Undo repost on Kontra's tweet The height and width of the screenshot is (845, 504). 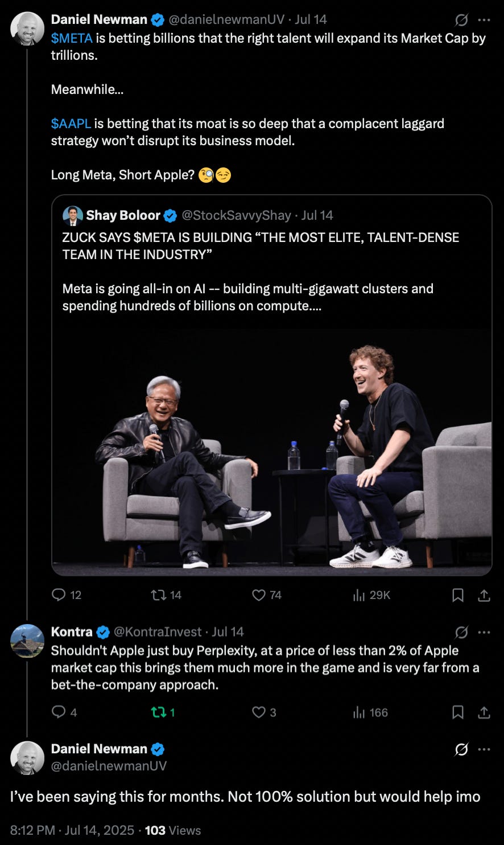point(158,712)
